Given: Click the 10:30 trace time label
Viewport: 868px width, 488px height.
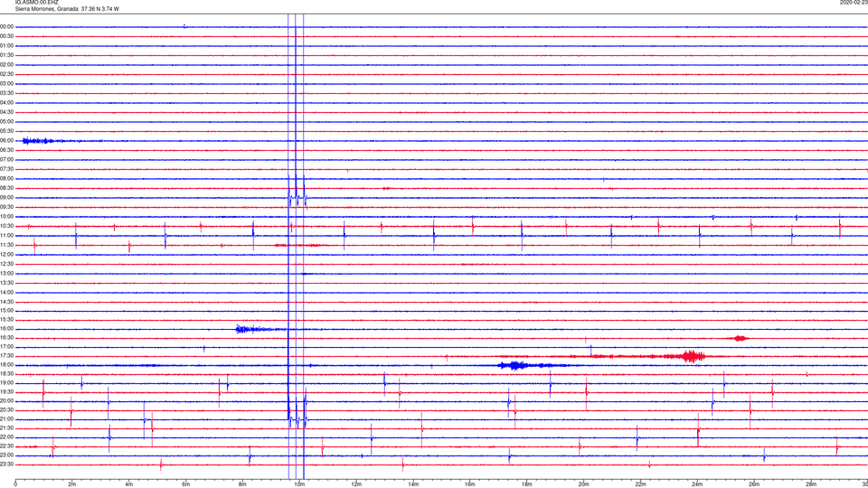Looking at the screenshot, I should (6, 226).
